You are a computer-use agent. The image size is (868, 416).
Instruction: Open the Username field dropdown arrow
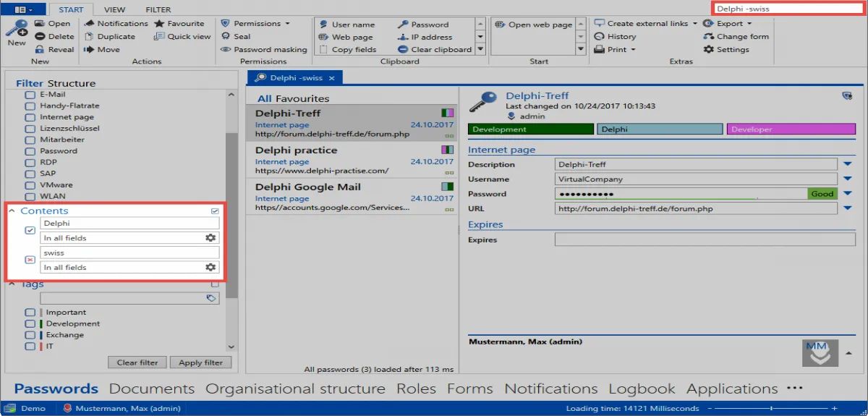pyautogui.click(x=848, y=179)
